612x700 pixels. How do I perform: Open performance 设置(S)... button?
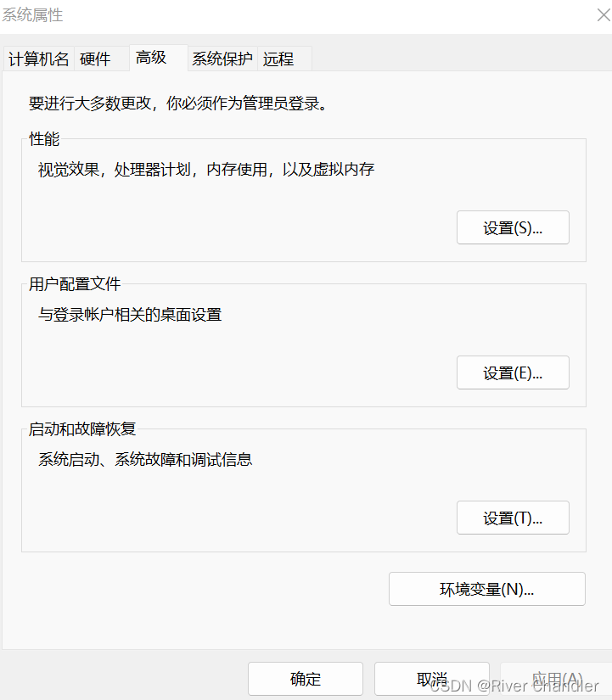click(x=513, y=227)
